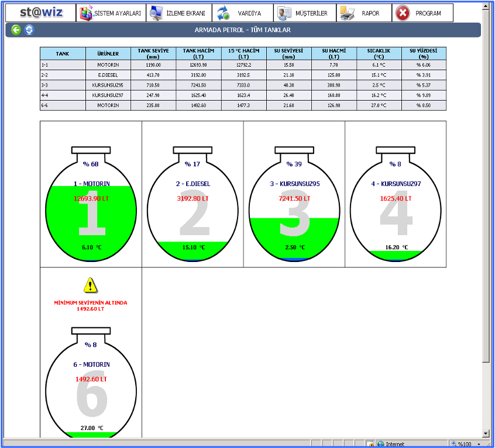
Task: Open Sistem Ayarları menu
Action: tap(111, 13)
